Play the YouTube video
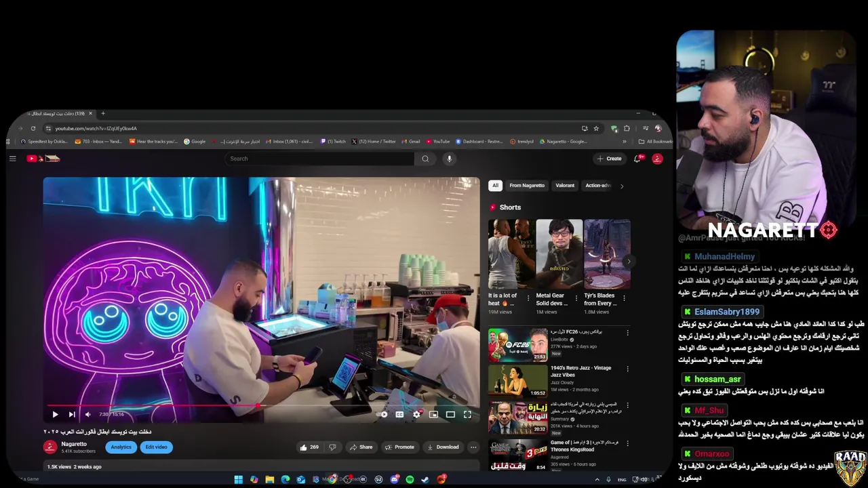This screenshot has width=868, height=488. (x=55, y=414)
